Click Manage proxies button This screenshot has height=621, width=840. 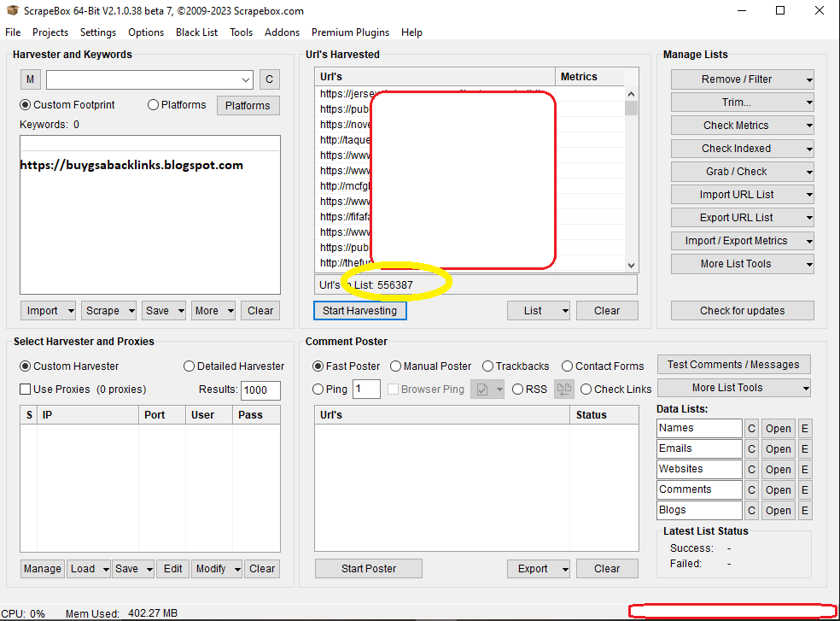tap(43, 568)
